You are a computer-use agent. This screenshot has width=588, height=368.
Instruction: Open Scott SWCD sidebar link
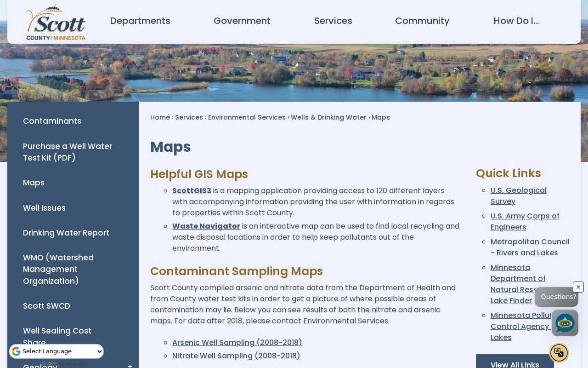pyautogui.click(x=46, y=306)
